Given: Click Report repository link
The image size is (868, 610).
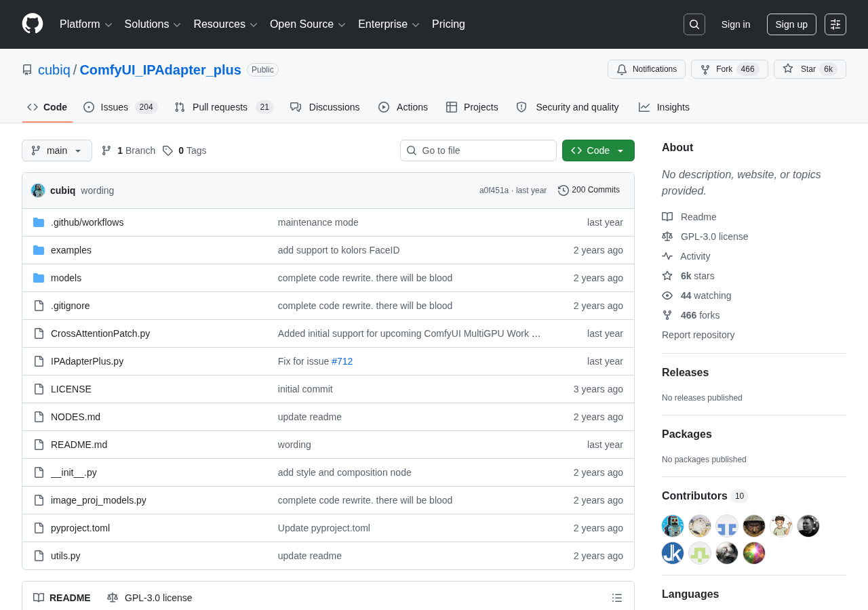Looking at the screenshot, I should 698,335.
